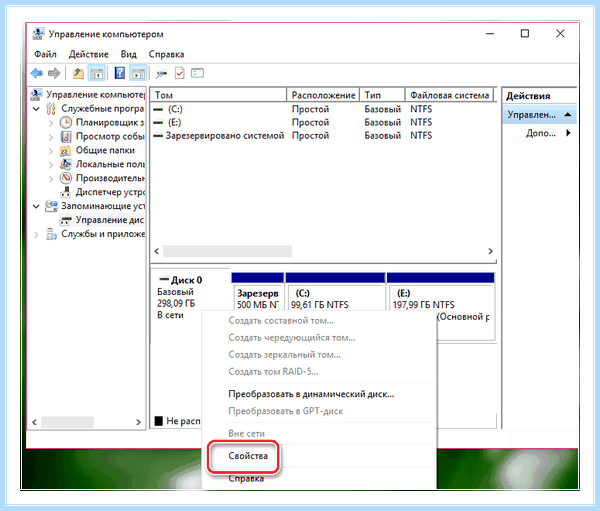Open the Вид menu

(129, 54)
